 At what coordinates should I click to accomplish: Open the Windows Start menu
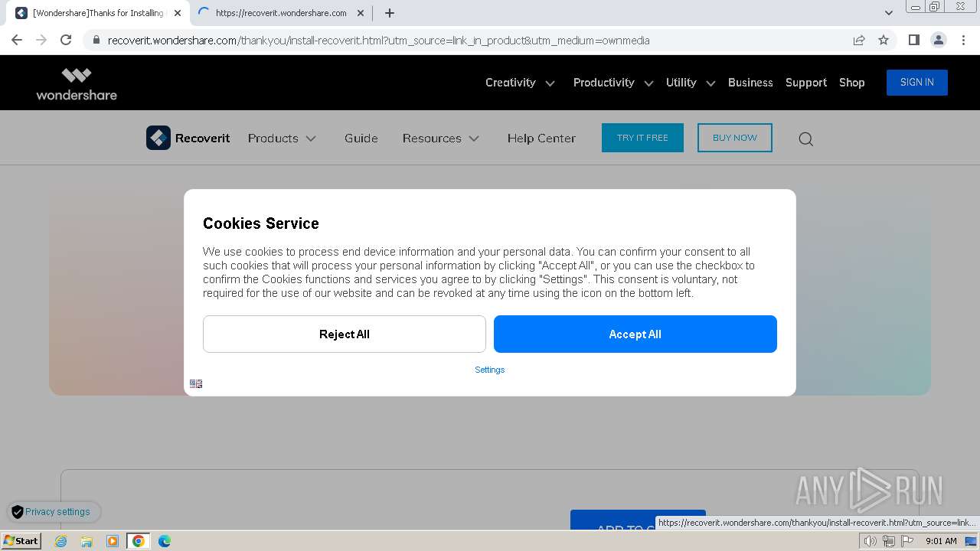point(21,541)
